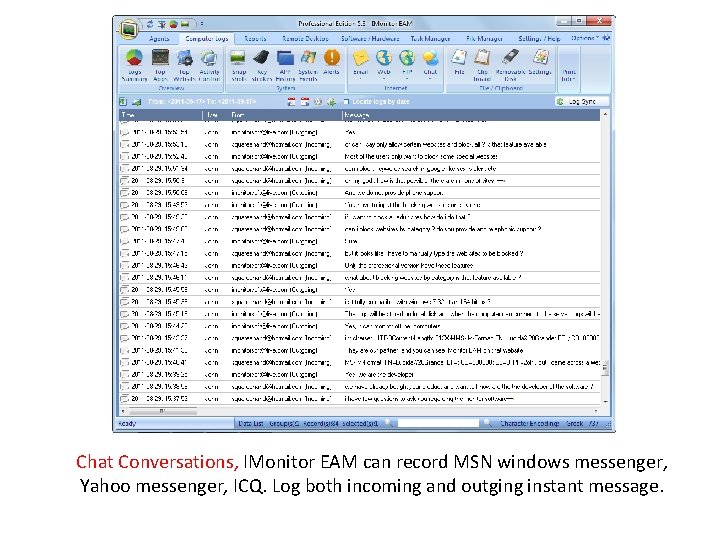Image resolution: width=720 pixels, height=540 pixels.
Task: Open the File Manager tab
Action: pos(484,39)
